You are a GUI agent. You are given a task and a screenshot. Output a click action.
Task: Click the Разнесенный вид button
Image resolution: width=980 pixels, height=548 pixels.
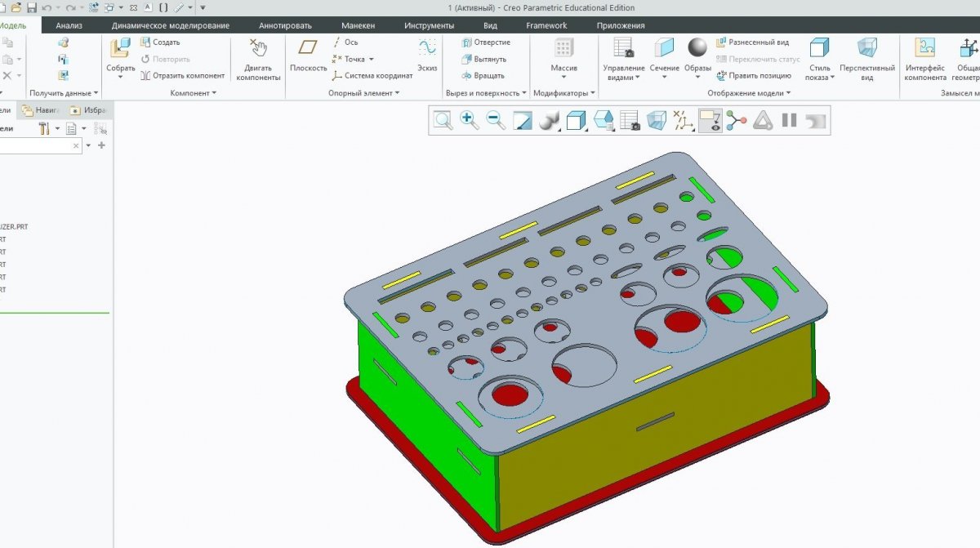752,42
